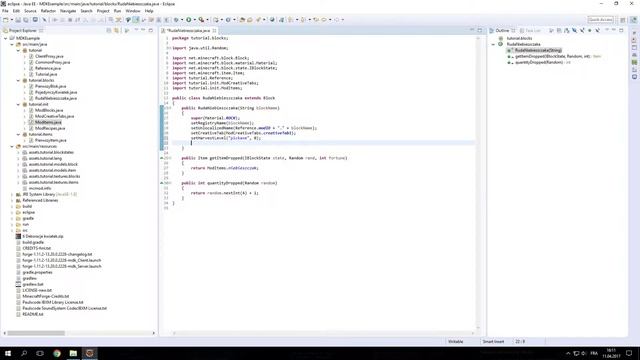Click Smart Insert in the status bar

[493, 342]
